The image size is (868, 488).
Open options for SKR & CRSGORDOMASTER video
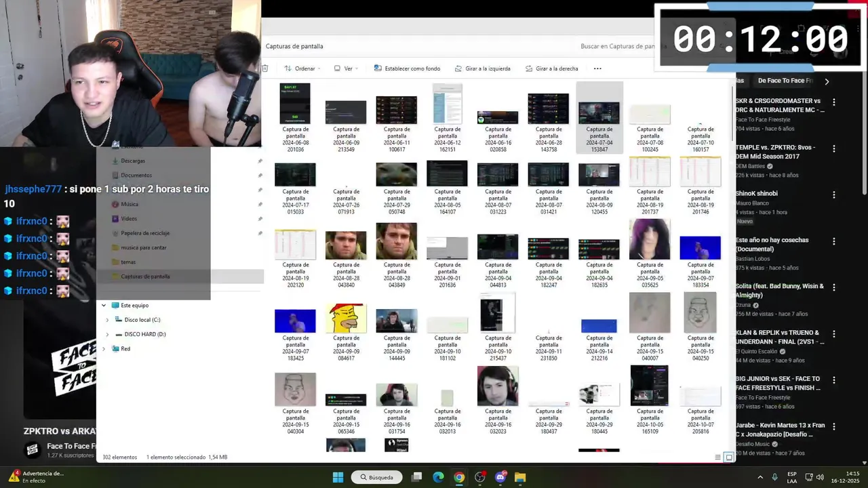(x=834, y=102)
